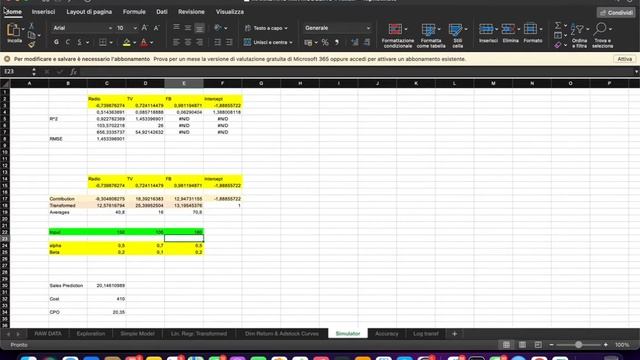Open font color dropdown arrow

151,42
